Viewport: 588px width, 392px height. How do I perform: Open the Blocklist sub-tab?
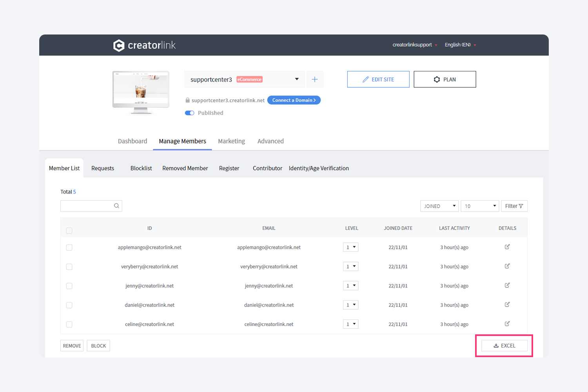pyautogui.click(x=141, y=168)
